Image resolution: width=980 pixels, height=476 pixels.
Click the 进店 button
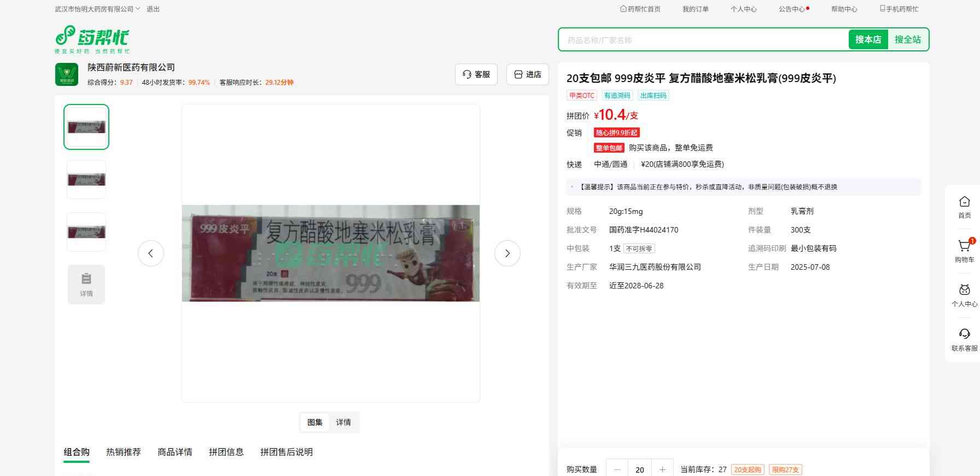pos(528,74)
